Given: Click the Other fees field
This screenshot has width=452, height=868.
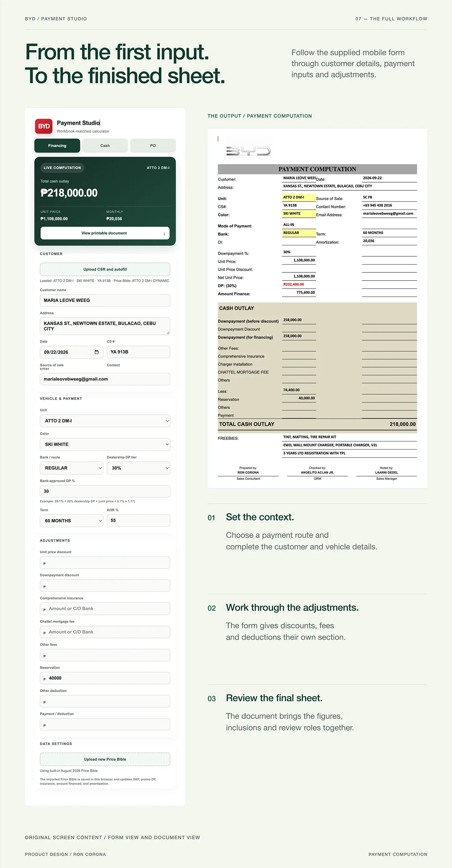Looking at the screenshot, I should click(x=105, y=655).
